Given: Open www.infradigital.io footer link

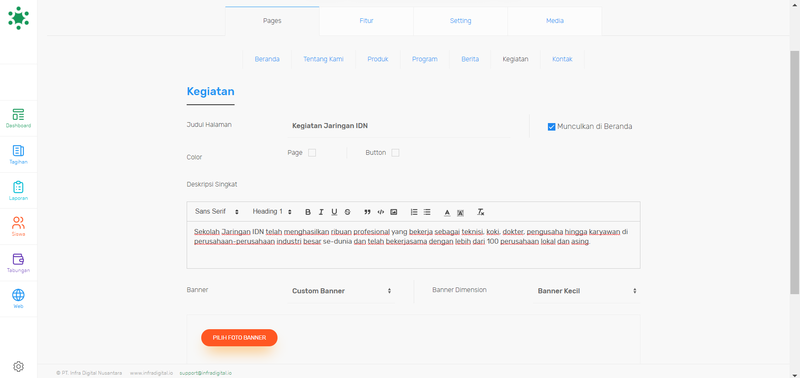Looking at the screenshot, I should (151, 373).
